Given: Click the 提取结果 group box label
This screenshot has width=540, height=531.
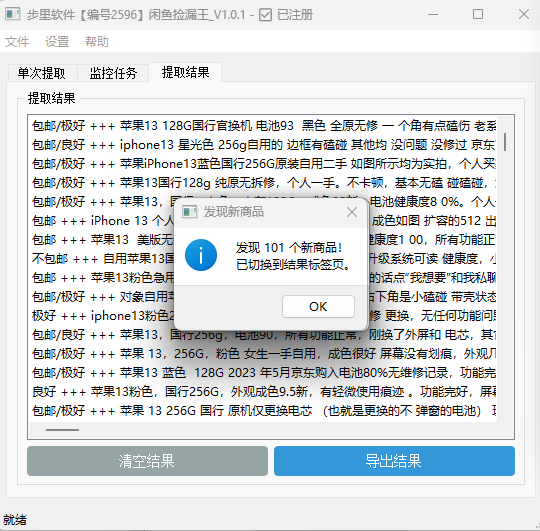Looking at the screenshot, I should coord(52,98).
